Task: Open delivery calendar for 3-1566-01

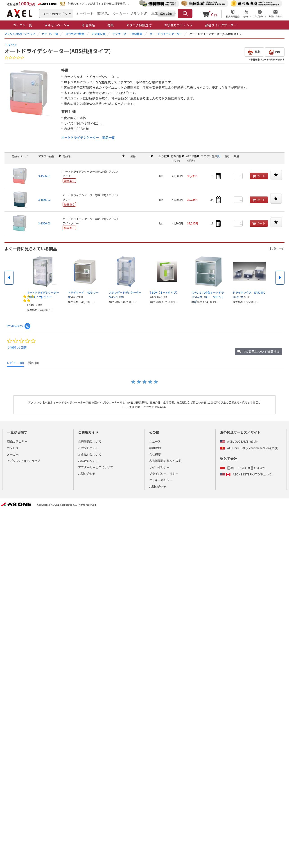Action: 218,176
